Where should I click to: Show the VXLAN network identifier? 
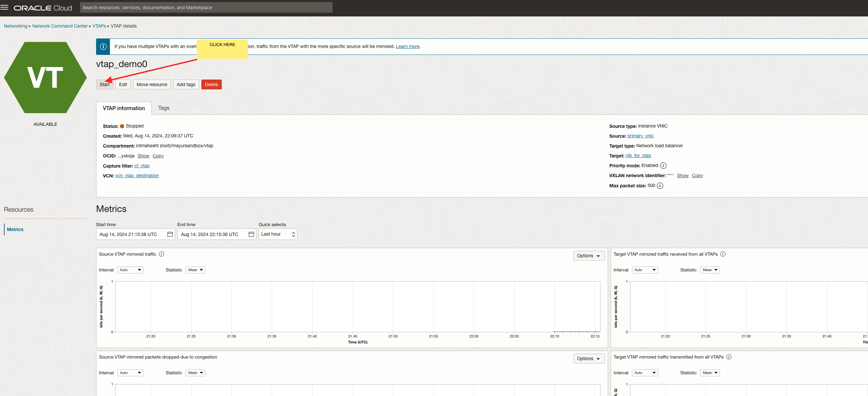click(683, 175)
